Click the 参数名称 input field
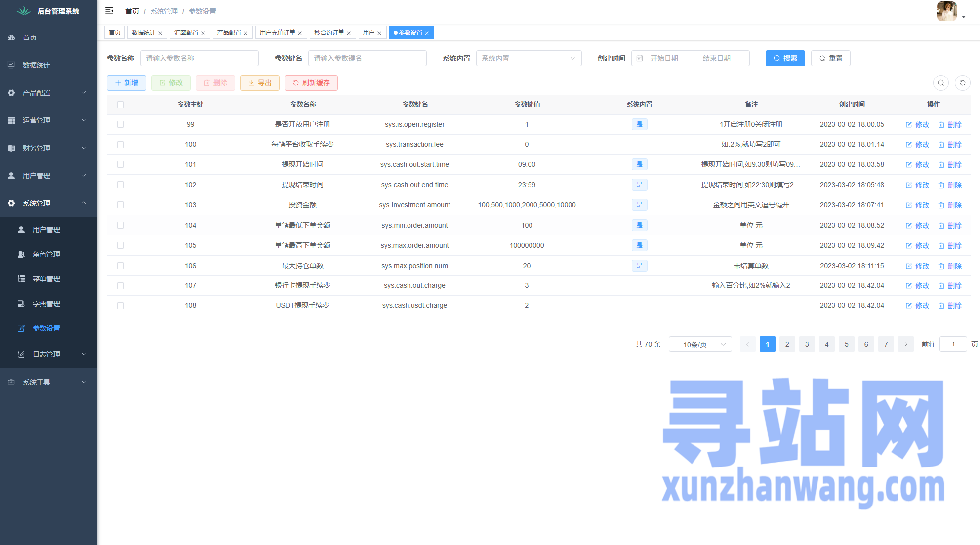980x545 pixels. pyautogui.click(x=199, y=58)
